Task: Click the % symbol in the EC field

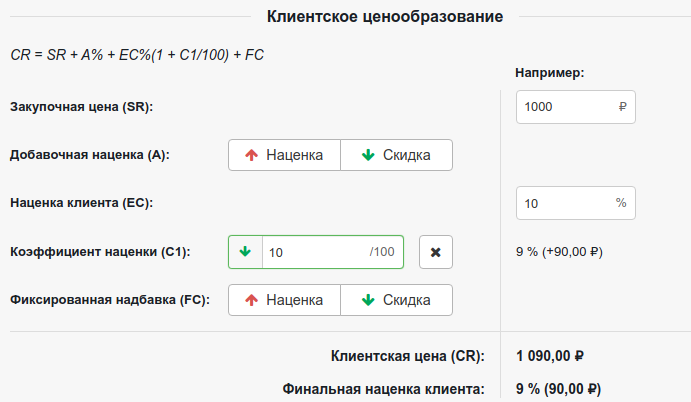Action: click(x=621, y=203)
